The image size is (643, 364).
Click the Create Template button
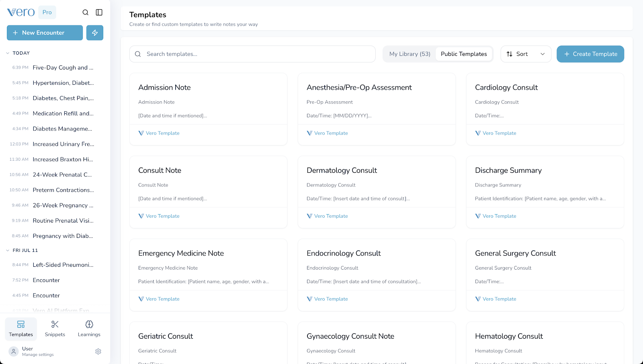(x=590, y=54)
